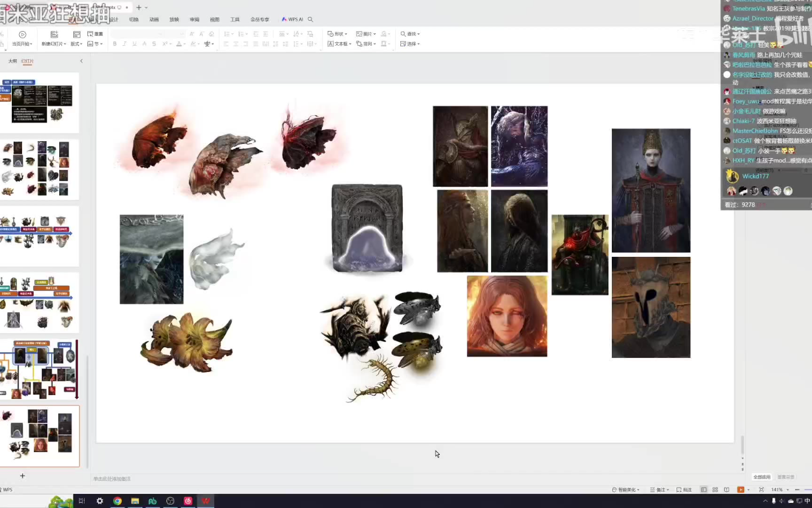Click the reset (重置) slide button
812x508 pixels.
(95, 34)
